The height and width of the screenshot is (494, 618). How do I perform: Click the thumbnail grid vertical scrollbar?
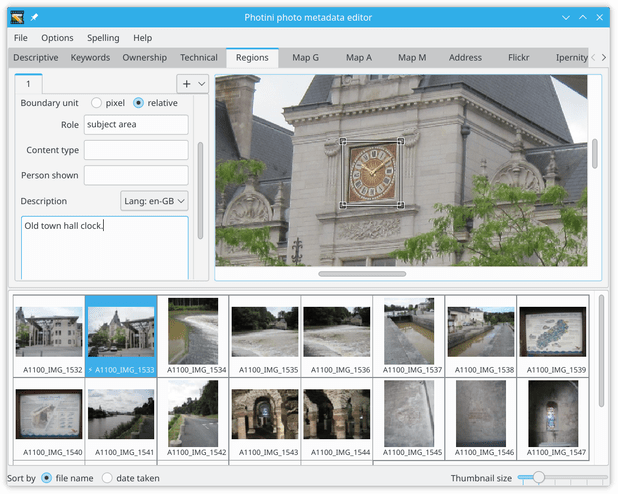click(601, 351)
